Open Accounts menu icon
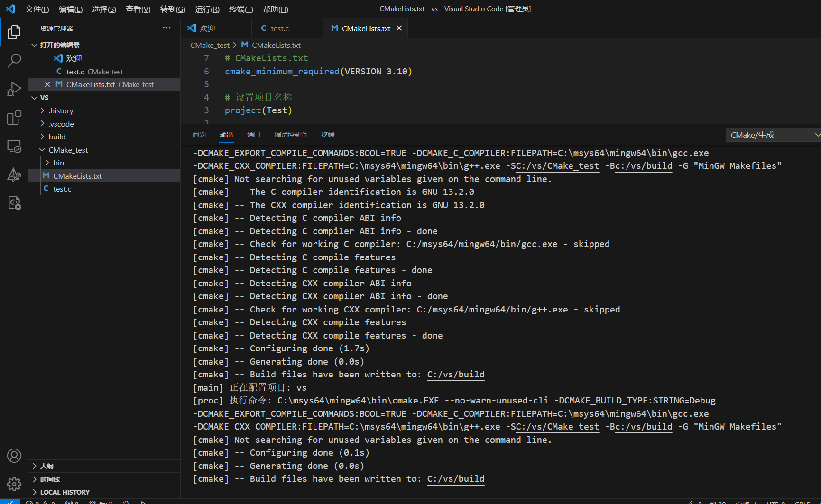 click(14, 456)
